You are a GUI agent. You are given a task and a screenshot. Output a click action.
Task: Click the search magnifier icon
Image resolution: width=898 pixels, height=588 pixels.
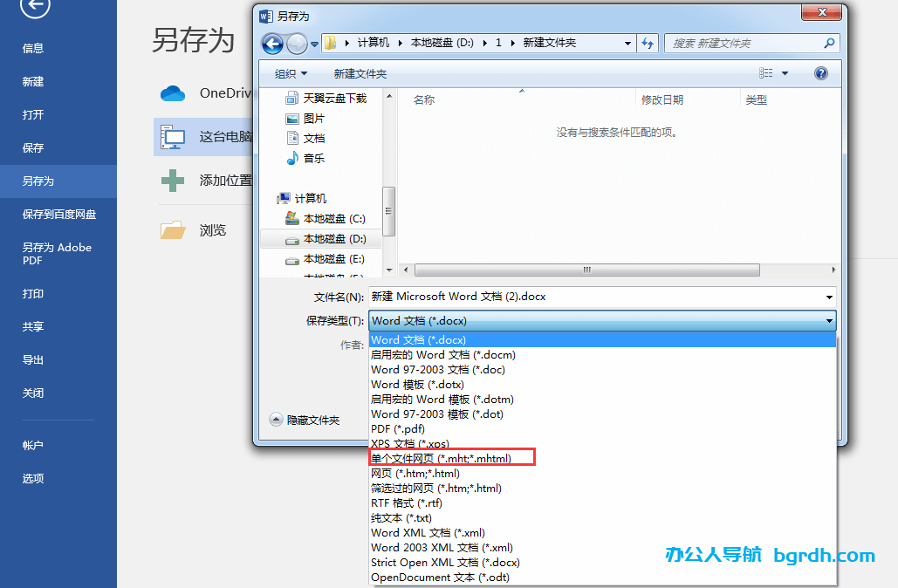829,43
